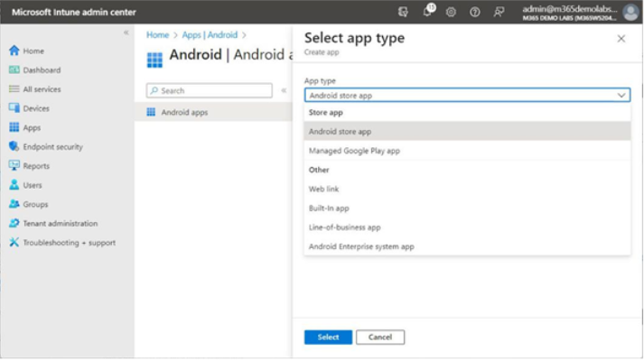The image size is (644, 361).
Task: Choose Android store app option
Action: pos(467,131)
